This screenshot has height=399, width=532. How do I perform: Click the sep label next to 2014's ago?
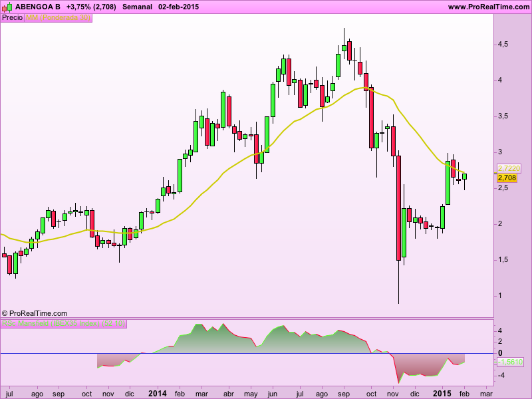(x=344, y=394)
